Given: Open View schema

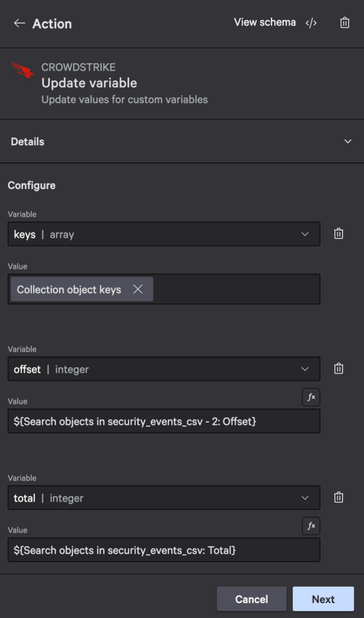Looking at the screenshot, I should (263, 22).
